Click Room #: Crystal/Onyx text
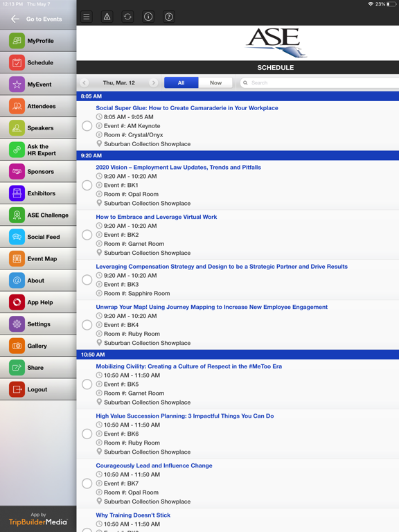This screenshot has width=399, height=532. pyautogui.click(x=133, y=134)
